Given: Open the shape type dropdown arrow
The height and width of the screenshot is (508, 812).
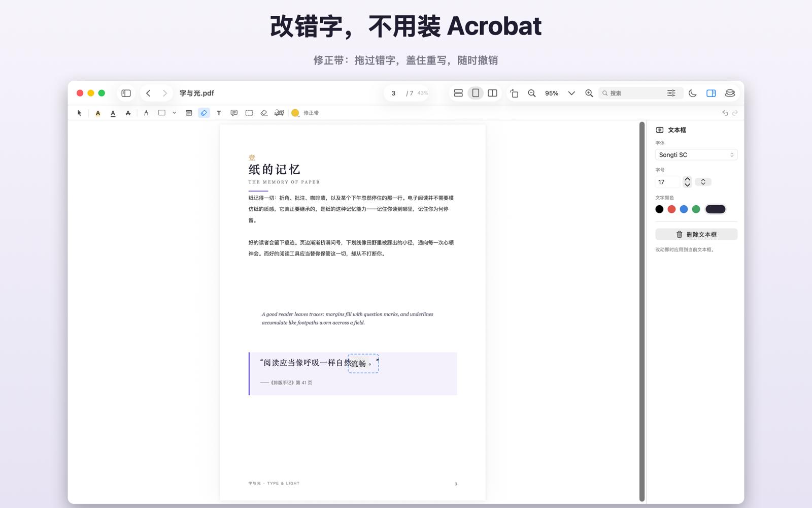Looking at the screenshot, I should point(174,113).
